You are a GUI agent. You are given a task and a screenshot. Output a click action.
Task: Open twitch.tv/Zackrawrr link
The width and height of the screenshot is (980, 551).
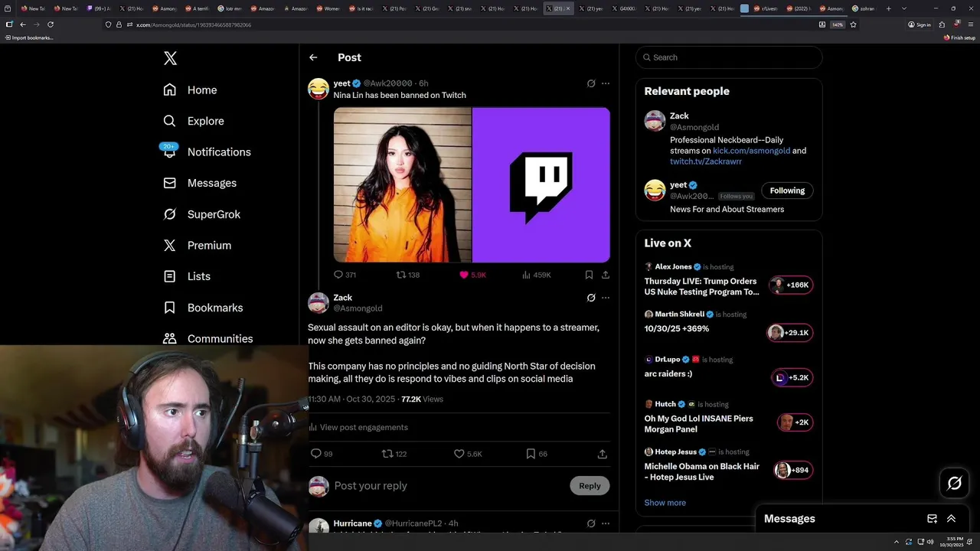tap(706, 161)
